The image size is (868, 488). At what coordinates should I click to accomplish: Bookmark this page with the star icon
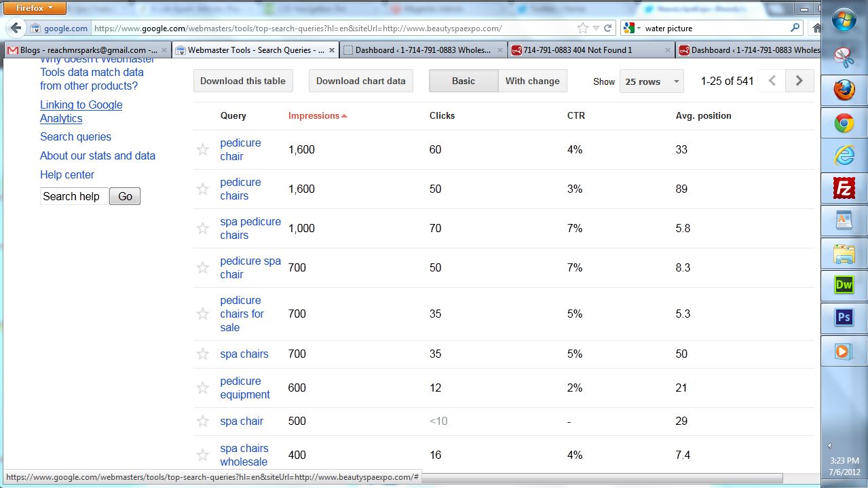pyautogui.click(x=583, y=29)
